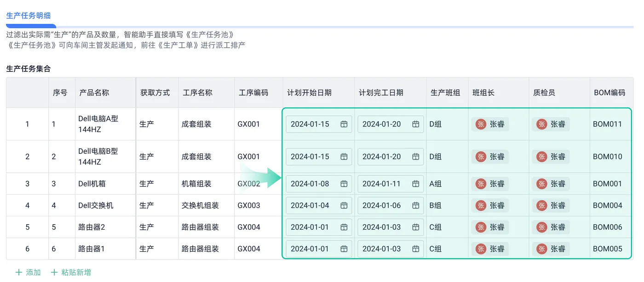Screen dimensions: 644x282
Task: Click the plus icon beside 添加
Action: 18,272
